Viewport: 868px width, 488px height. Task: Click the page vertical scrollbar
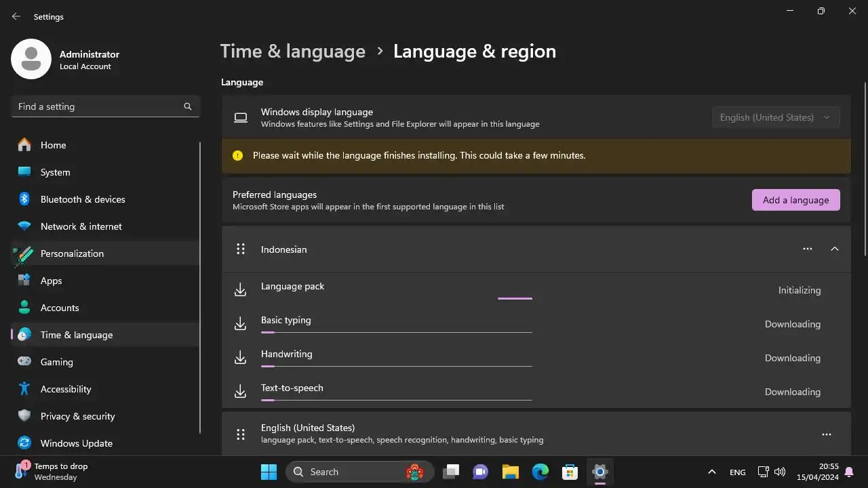[x=865, y=168]
